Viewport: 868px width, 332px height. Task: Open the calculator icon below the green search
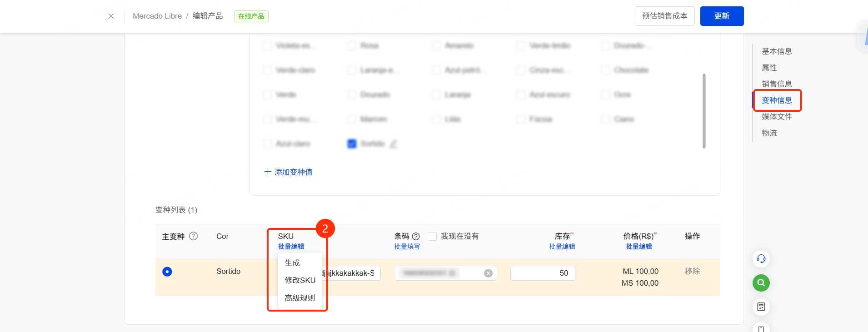point(761,307)
